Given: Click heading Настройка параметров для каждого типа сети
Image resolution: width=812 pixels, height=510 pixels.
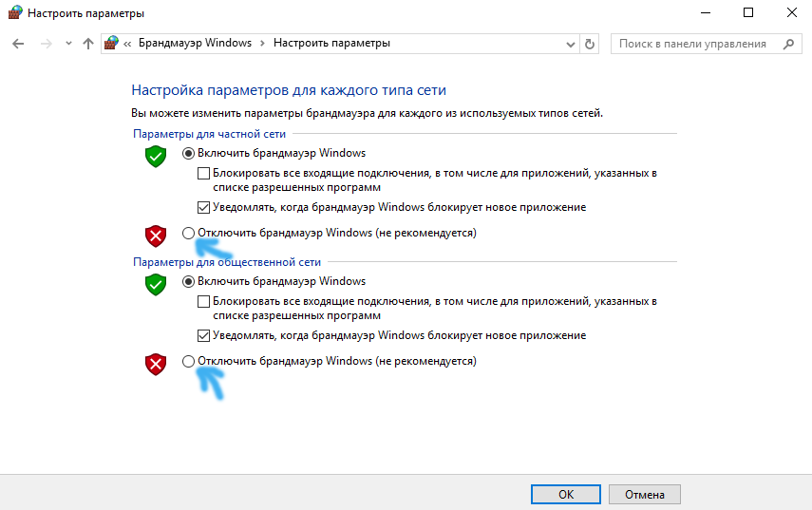Looking at the screenshot, I should (289, 90).
